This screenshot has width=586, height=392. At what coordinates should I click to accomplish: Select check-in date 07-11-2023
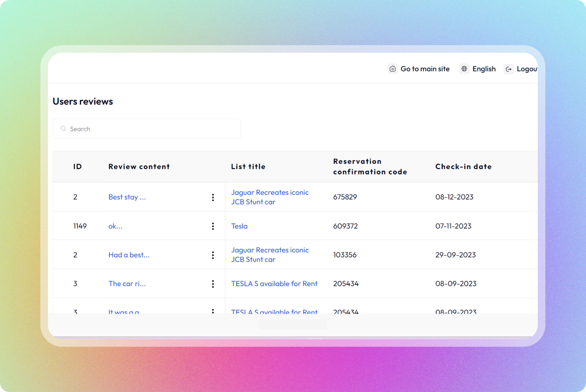pyautogui.click(x=453, y=226)
